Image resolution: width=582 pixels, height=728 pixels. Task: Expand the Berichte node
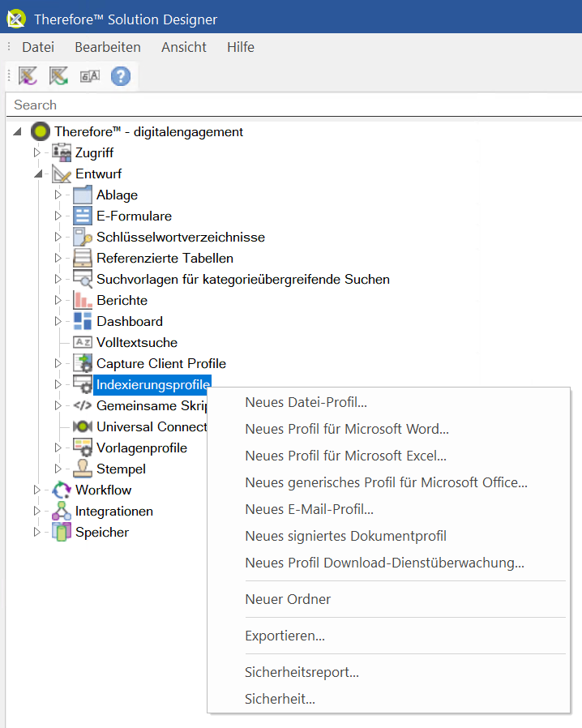pos(58,300)
